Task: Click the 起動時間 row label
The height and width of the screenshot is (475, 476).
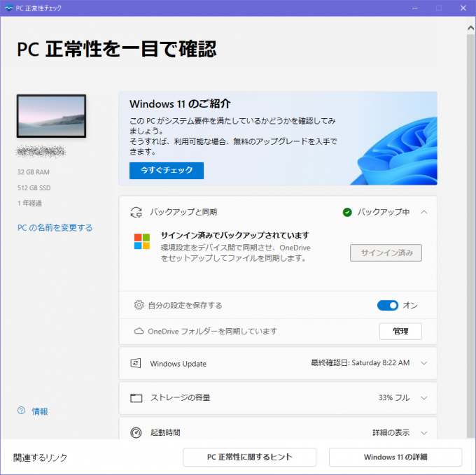Action: [x=165, y=432]
